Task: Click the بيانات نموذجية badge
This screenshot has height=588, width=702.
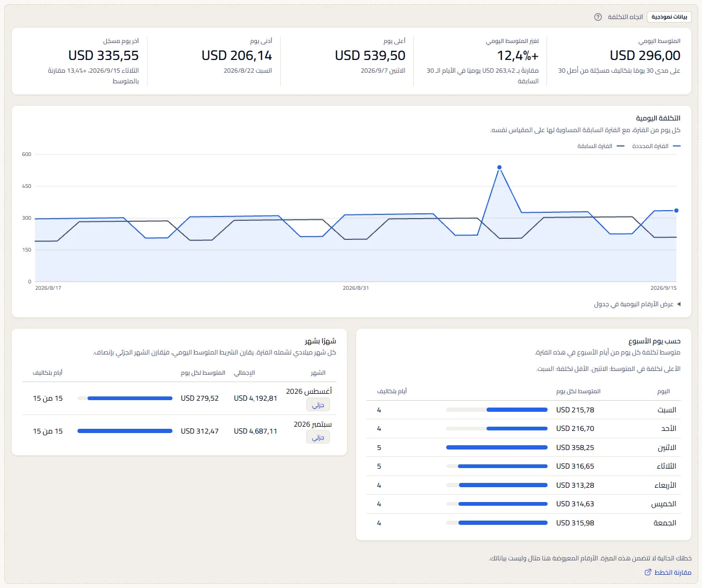Action: point(669,17)
